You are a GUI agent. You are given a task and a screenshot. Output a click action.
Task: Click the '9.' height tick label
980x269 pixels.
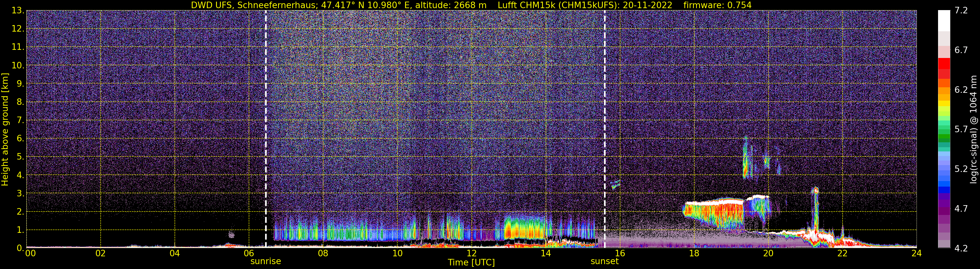coord(20,84)
